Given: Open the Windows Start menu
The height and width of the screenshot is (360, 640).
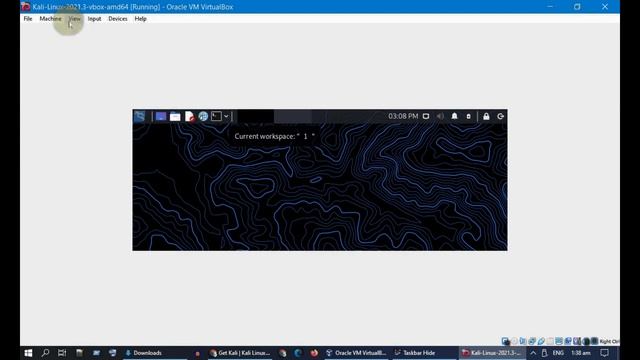Looking at the screenshot, I should tap(28, 353).
